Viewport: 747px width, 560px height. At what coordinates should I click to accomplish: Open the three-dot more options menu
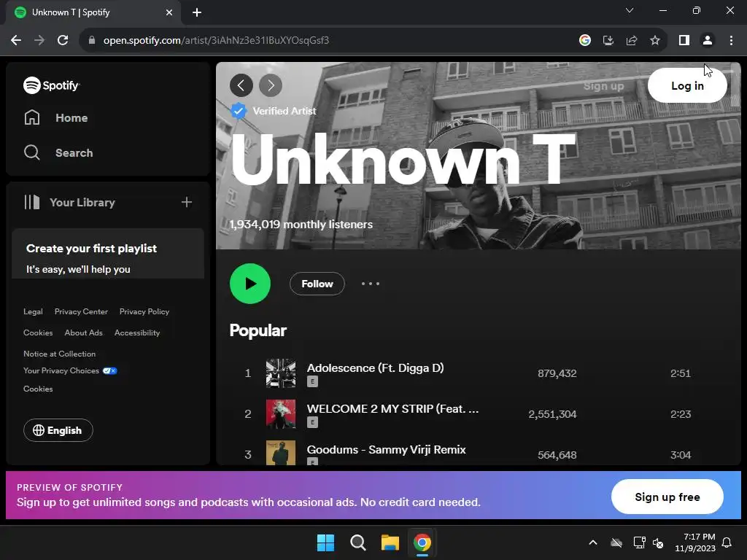[x=370, y=284]
